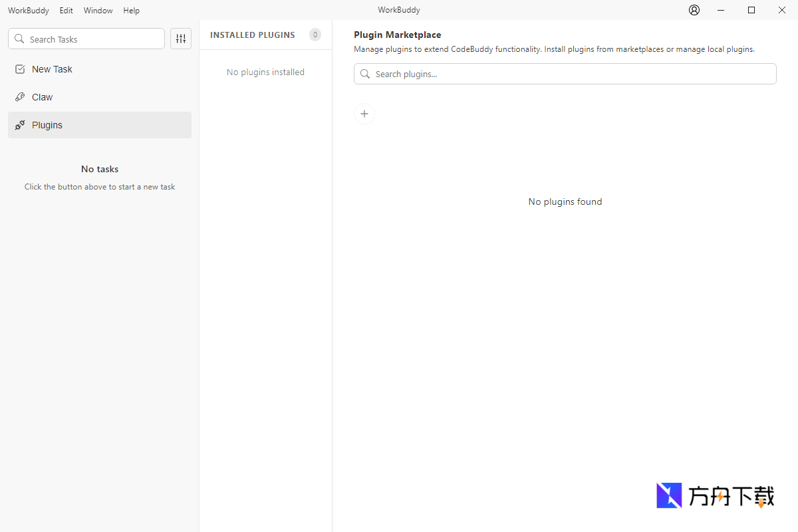Maximize the WorkBuddy window
The height and width of the screenshot is (532, 798).
[751, 10]
